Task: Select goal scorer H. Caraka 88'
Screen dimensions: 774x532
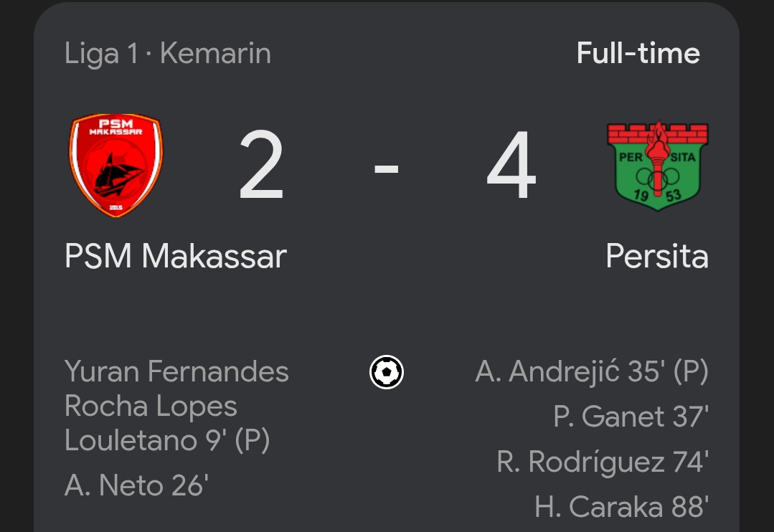Action: coord(621,507)
